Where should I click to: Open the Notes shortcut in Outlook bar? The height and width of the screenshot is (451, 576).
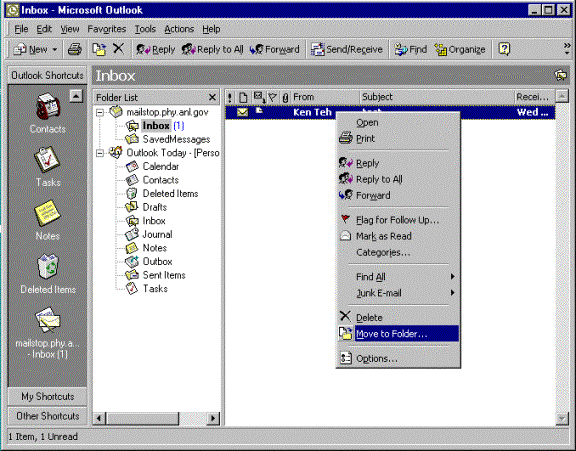pyautogui.click(x=48, y=220)
